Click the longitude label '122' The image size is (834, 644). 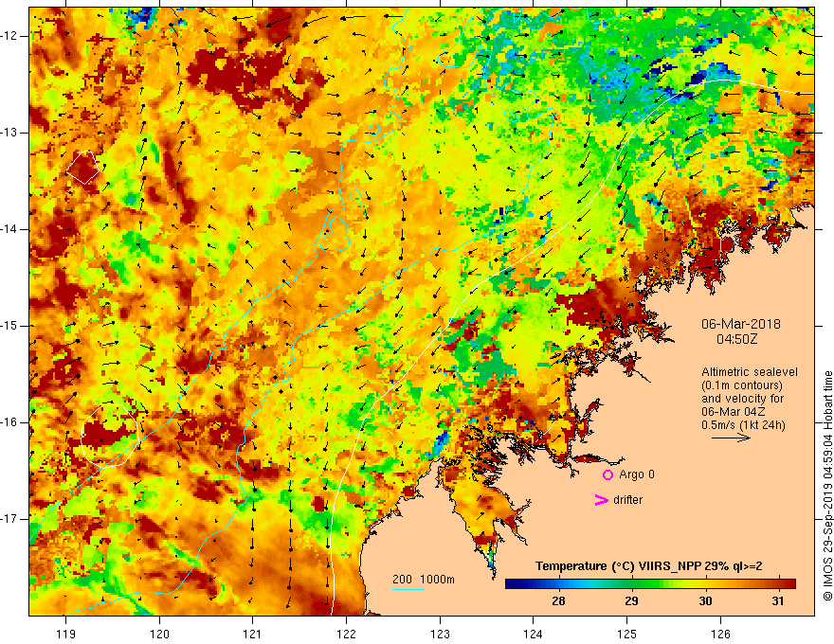coord(346,634)
